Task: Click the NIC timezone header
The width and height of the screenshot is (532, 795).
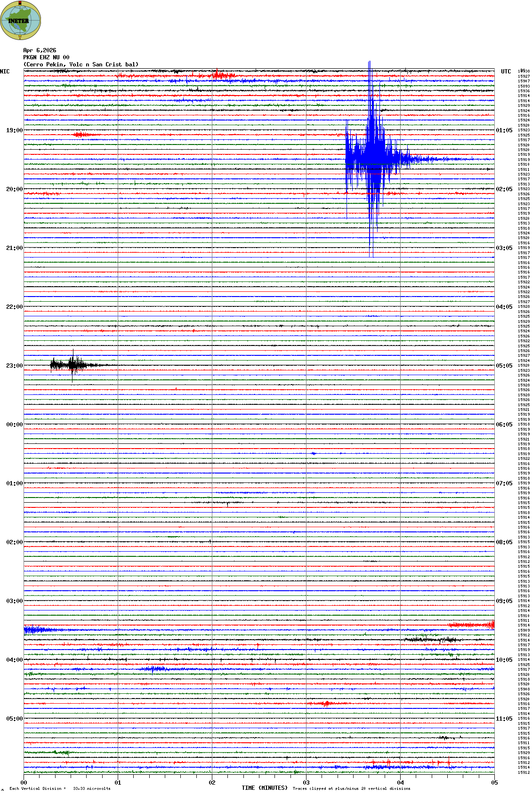Action: click(5, 72)
